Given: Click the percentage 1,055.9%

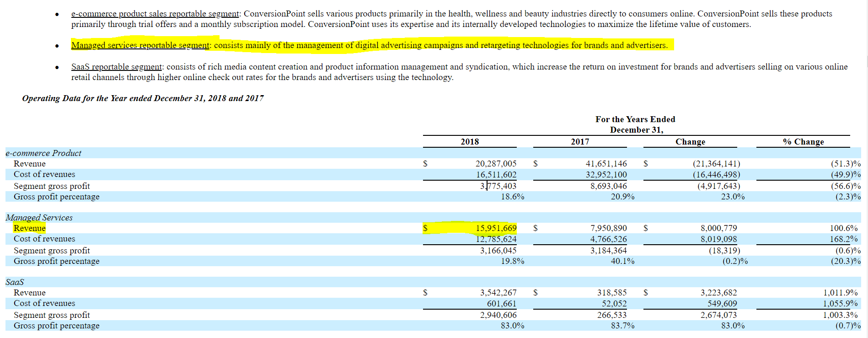Looking at the screenshot, I should 841,304.
